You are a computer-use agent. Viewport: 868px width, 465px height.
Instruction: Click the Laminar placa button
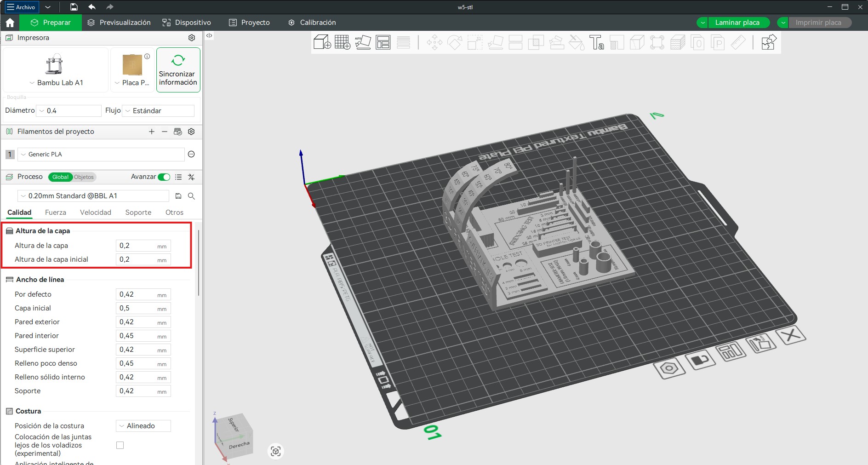click(x=737, y=23)
